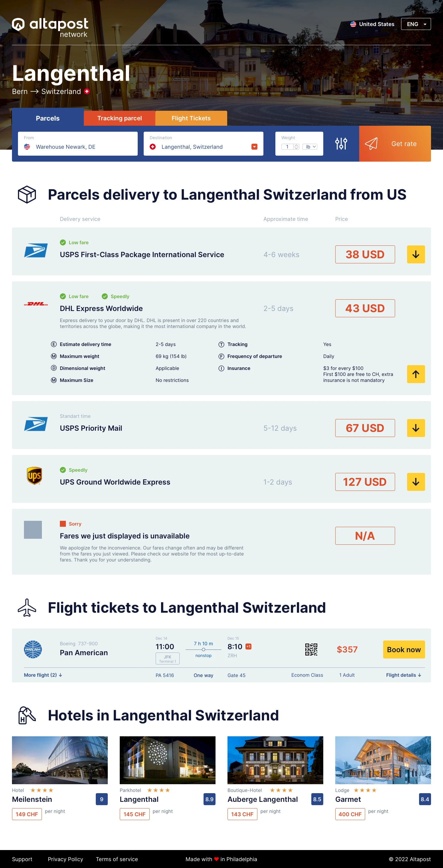Switch to the Flight Tickets tab
Viewport: 443px width, 868px height.
pos(191,118)
